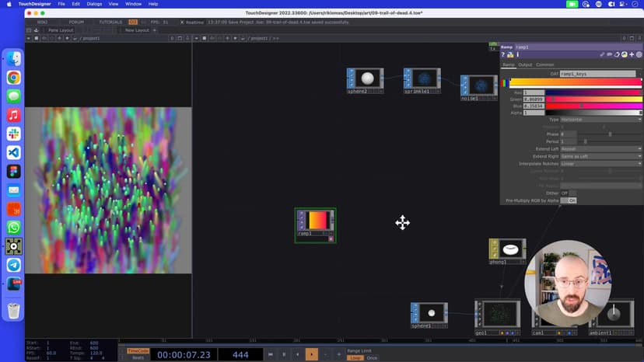Open the ramp Type dropdown
The height and width of the screenshot is (362, 644).
tap(600, 120)
